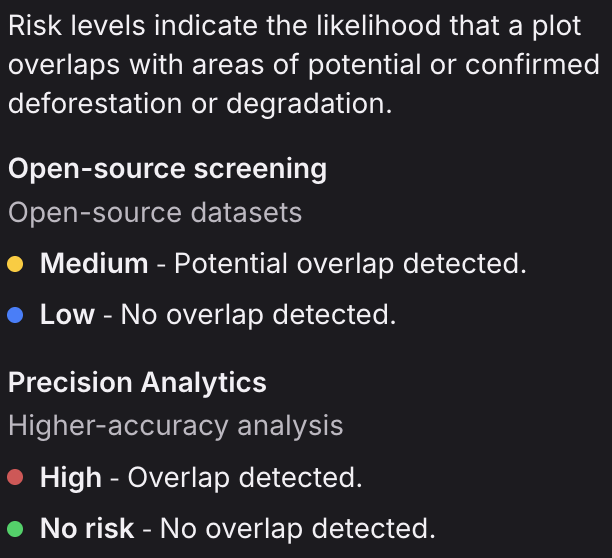Select the bold "Medium" risk label
The image size is (612, 558).
94,264
